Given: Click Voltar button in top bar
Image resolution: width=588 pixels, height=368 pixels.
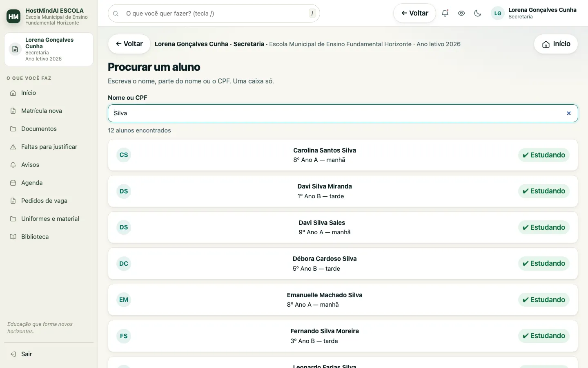Looking at the screenshot, I should pos(414,13).
